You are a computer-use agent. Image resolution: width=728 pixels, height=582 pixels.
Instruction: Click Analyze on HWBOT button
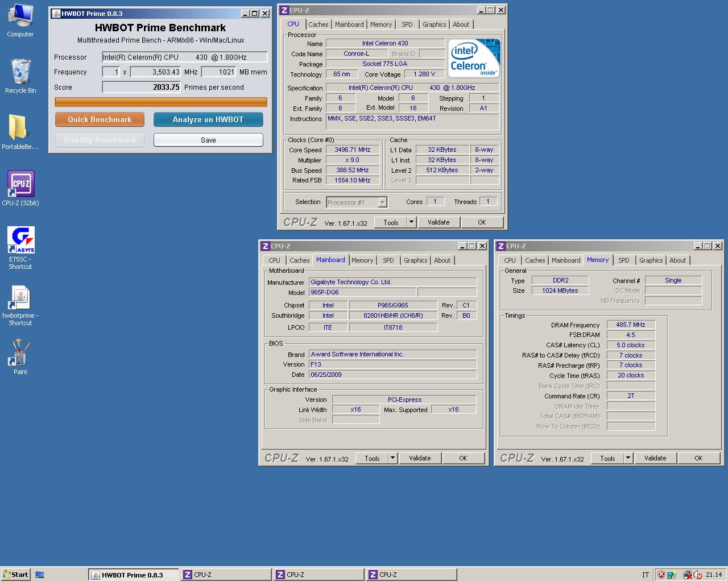(208, 119)
